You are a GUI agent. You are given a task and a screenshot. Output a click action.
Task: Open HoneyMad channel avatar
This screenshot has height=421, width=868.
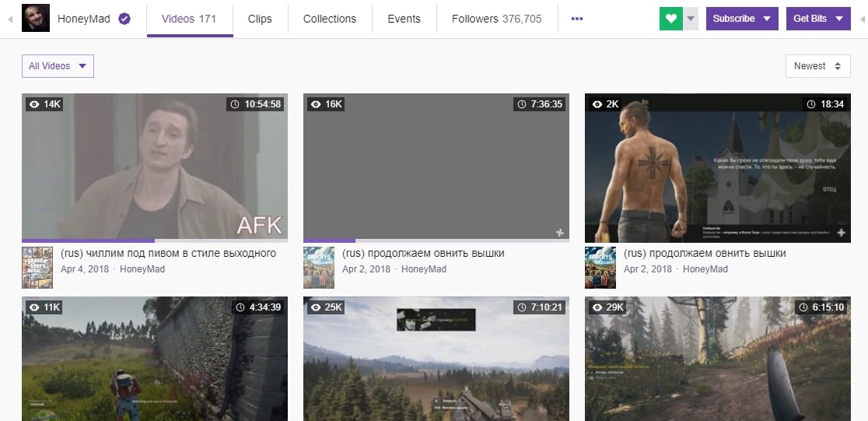point(36,18)
